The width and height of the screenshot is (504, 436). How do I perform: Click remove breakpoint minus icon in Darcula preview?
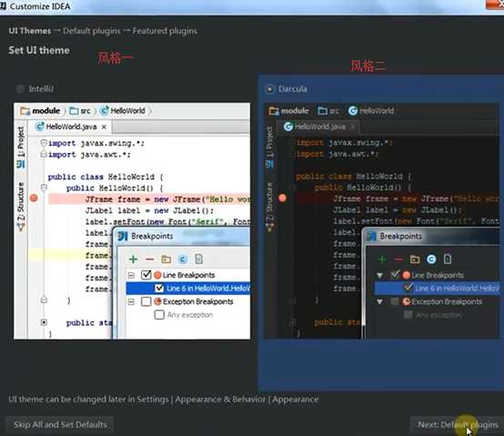[x=398, y=259]
